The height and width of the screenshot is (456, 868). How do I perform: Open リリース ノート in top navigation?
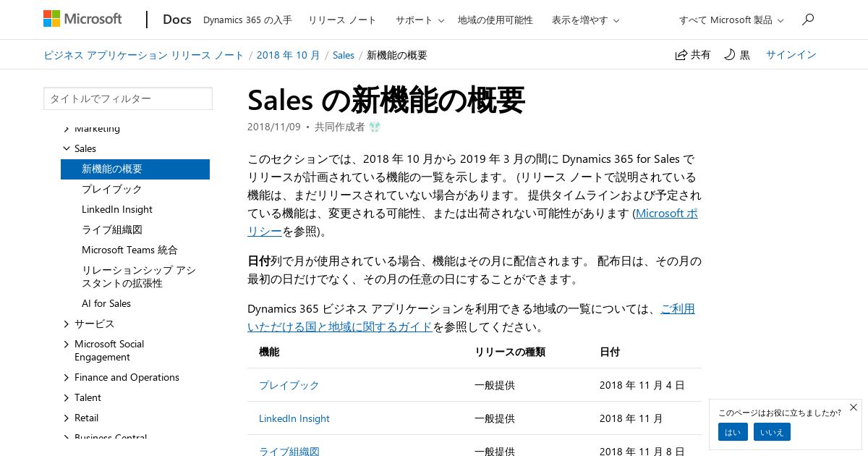click(x=342, y=20)
